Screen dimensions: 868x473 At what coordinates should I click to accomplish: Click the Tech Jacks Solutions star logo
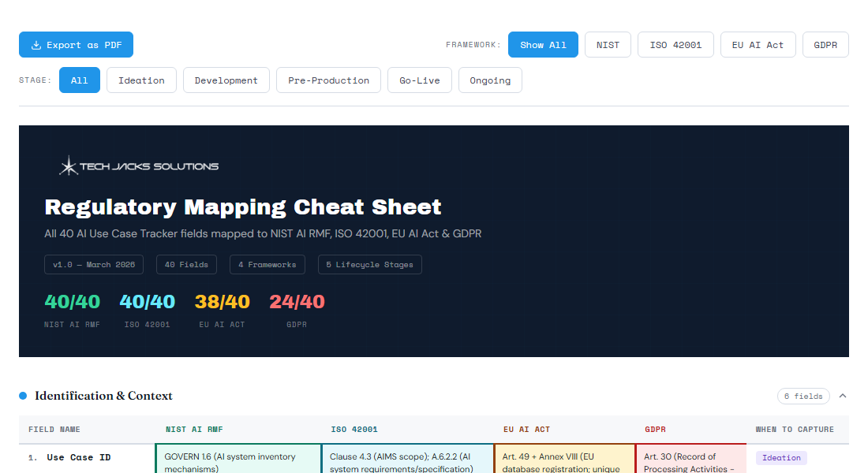click(67, 165)
